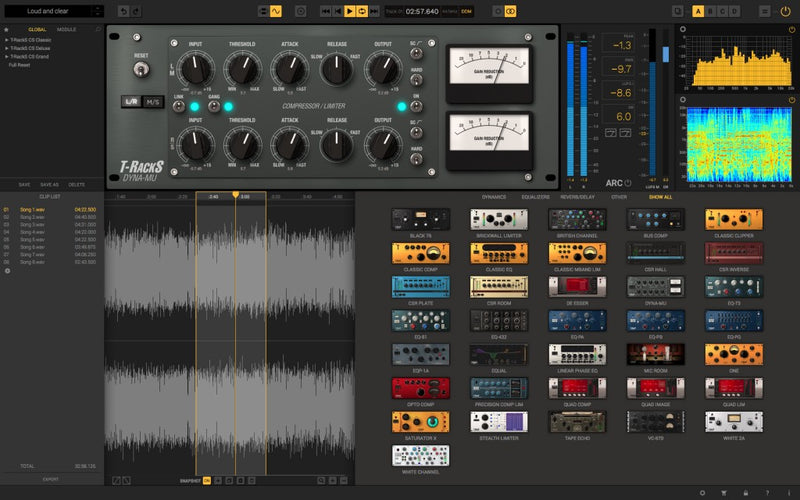
Task: Flip the Link toggle switch
Action: [179, 107]
